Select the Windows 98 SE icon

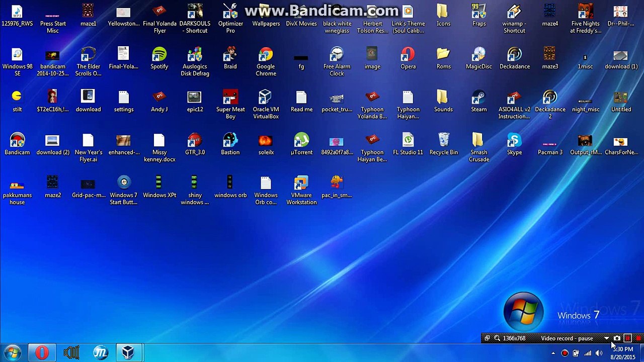point(17,61)
